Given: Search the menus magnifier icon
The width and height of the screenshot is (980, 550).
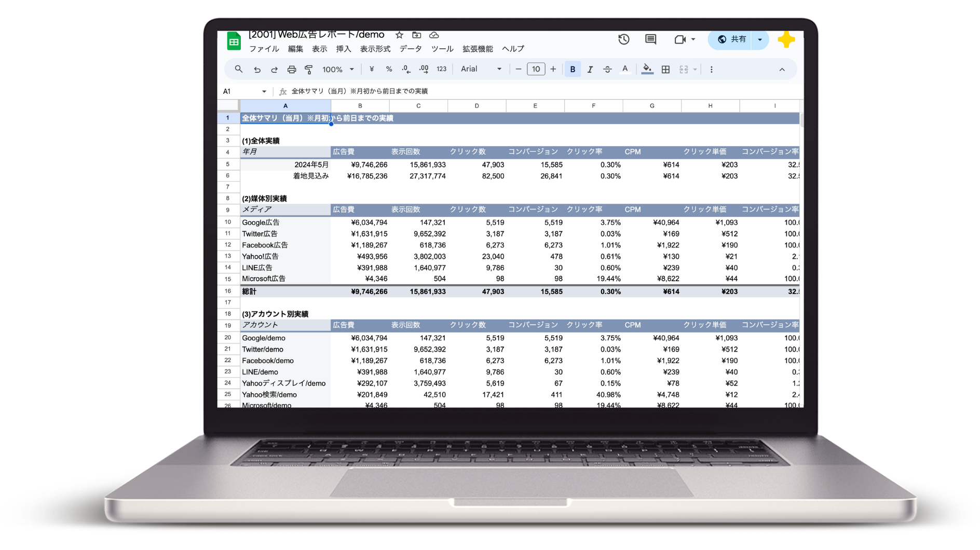Looking at the screenshot, I should pyautogui.click(x=238, y=69).
